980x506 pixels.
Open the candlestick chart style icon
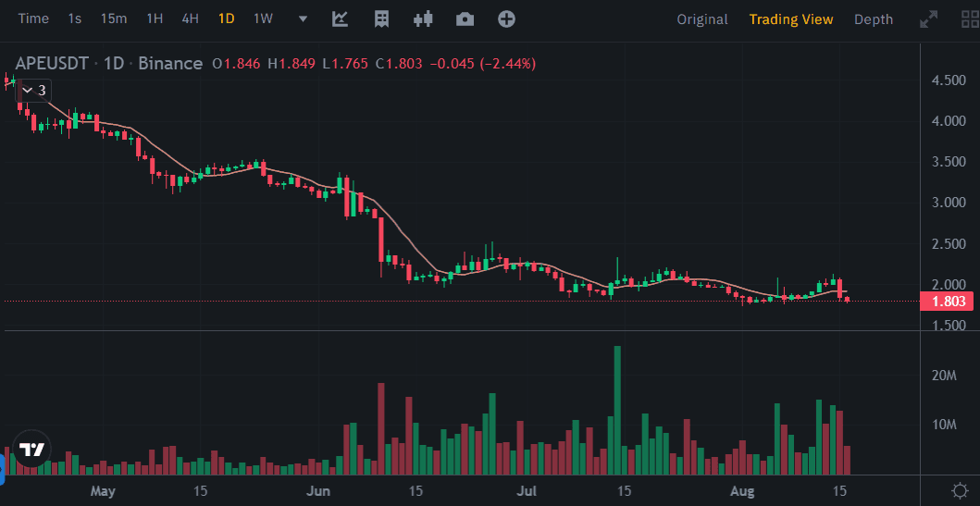(x=423, y=19)
